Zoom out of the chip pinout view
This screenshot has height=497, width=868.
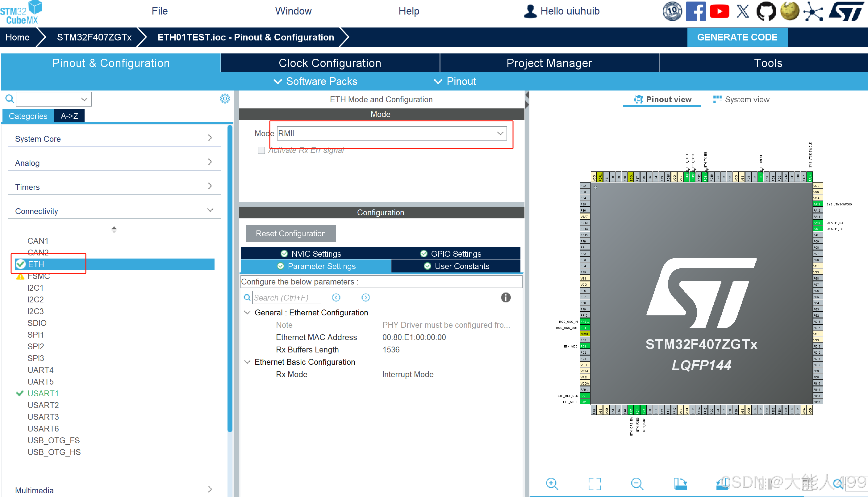(x=637, y=483)
